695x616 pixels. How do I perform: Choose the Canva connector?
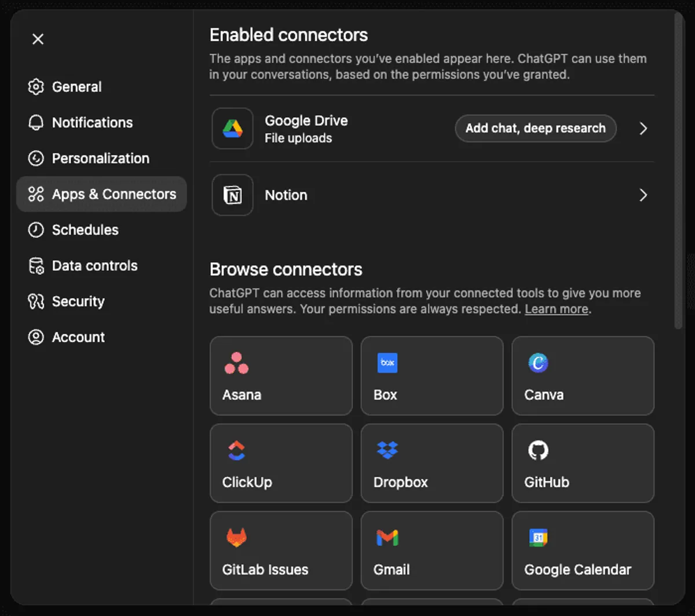pos(583,376)
